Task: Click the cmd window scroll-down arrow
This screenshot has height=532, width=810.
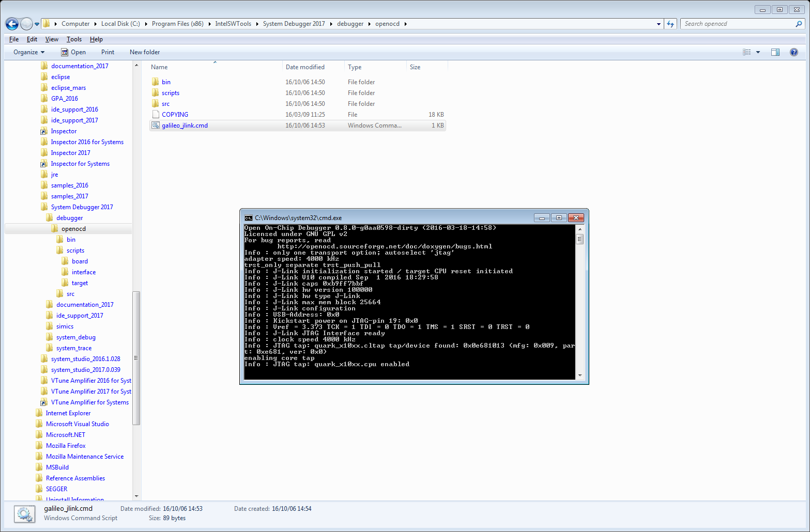Action: pos(580,375)
